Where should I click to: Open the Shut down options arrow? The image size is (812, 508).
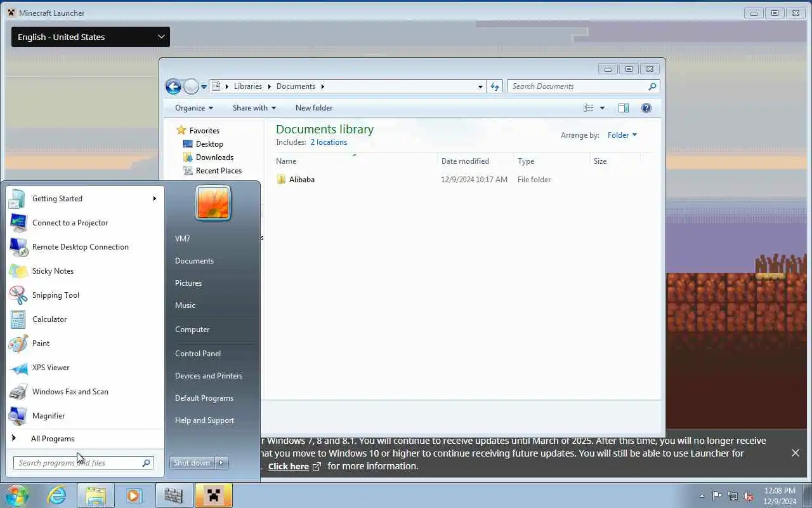click(221, 463)
